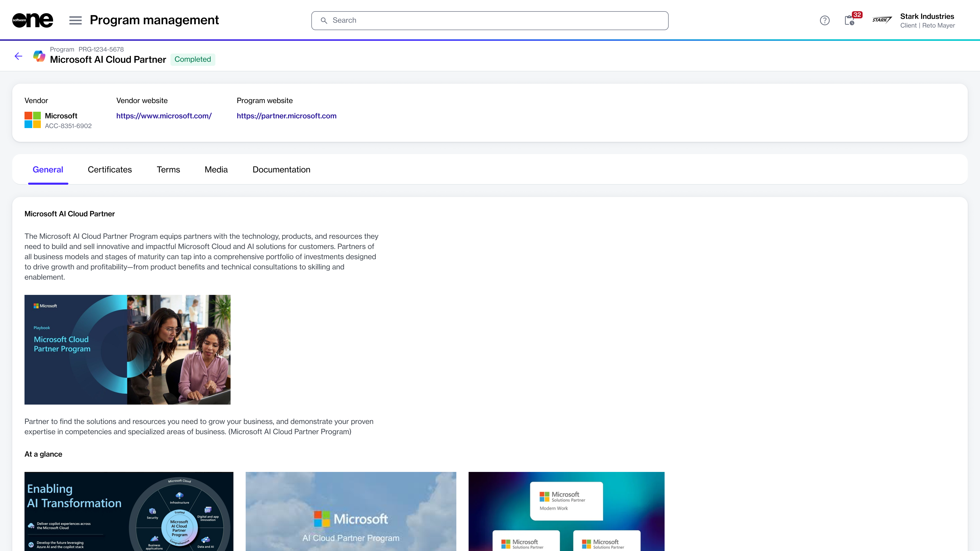Image resolution: width=980 pixels, height=551 pixels.
Task: Switch to the Certificates tab
Action: [109, 170]
